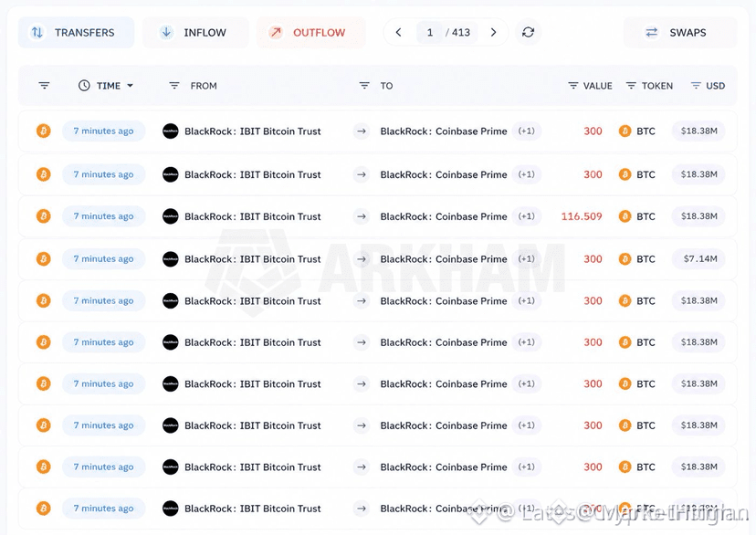
Task: Expand the (+1) badge in 116.509 row
Action: (x=527, y=216)
